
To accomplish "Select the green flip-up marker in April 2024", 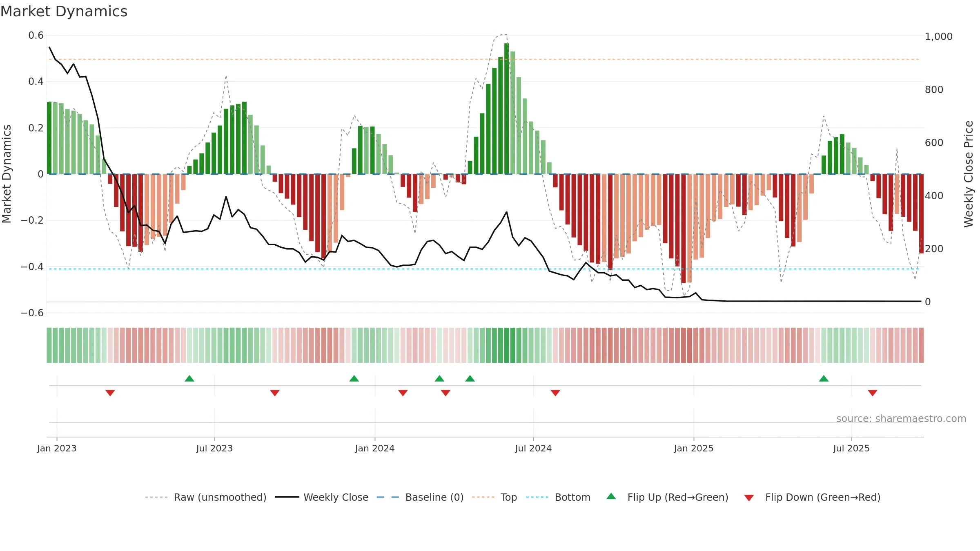I will tap(470, 378).
